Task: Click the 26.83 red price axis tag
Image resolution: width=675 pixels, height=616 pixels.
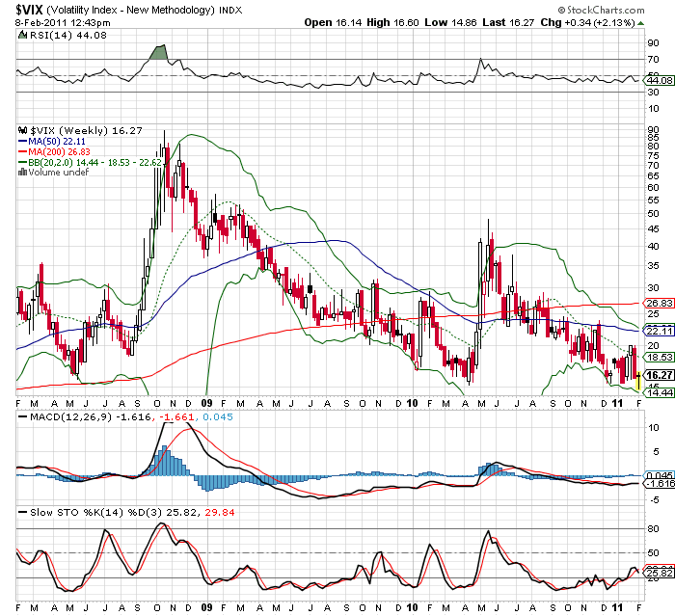Action: pyautogui.click(x=660, y=303)
